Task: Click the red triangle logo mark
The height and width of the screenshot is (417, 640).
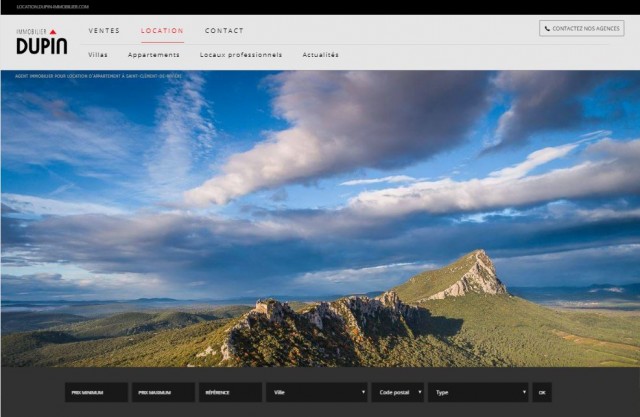Action: click(x=53, y=31)
